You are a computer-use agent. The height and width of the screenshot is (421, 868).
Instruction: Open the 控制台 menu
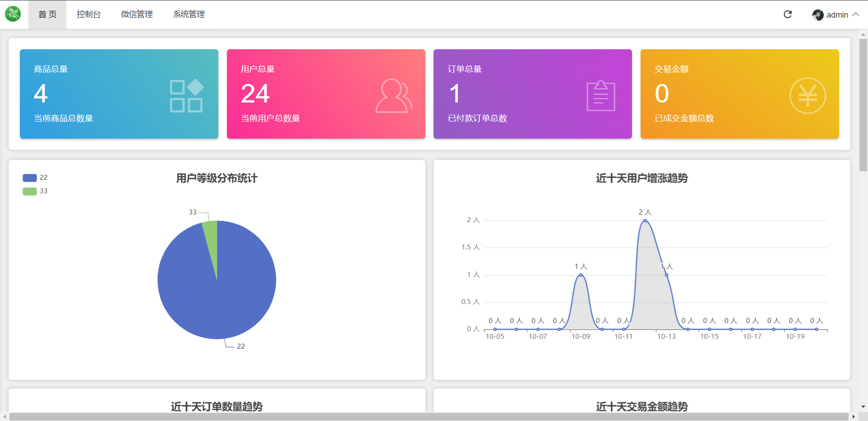pos(89,14)
